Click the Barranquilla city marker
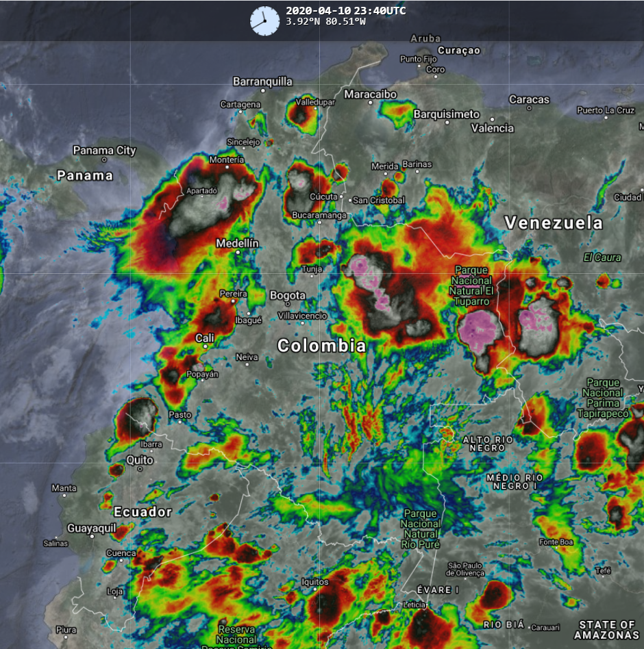 tap(262, 90)
